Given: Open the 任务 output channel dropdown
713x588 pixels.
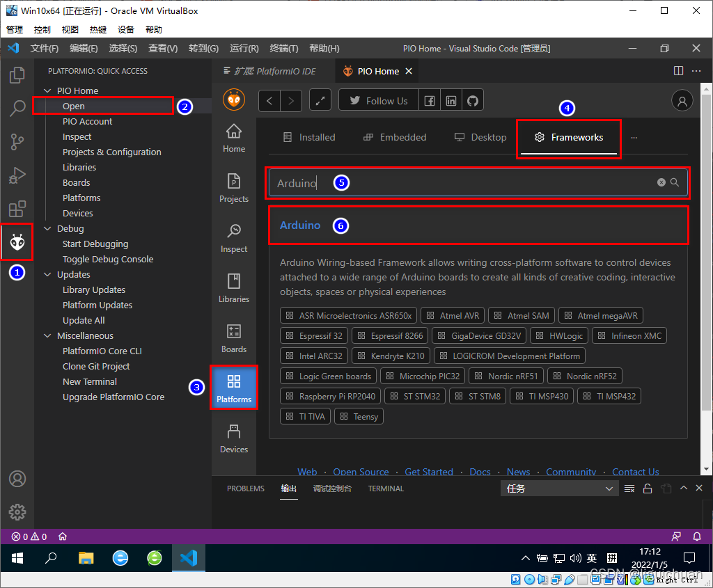Looking at the screenshot, I should (x=559, y=488).
